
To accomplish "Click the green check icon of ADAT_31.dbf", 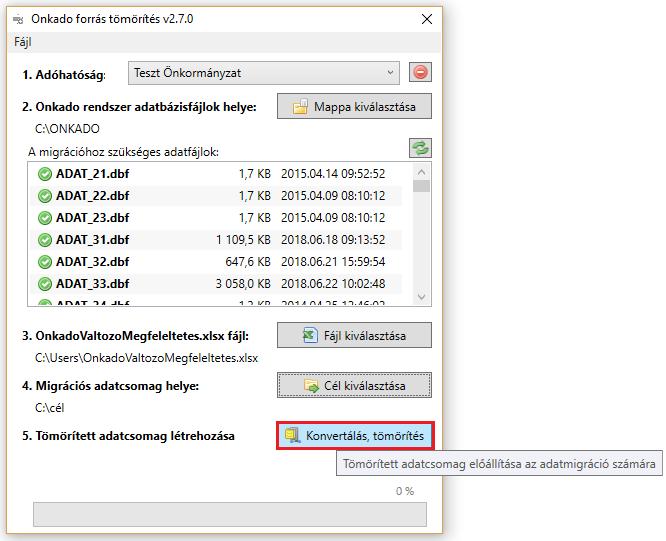I will click(45, 240).
